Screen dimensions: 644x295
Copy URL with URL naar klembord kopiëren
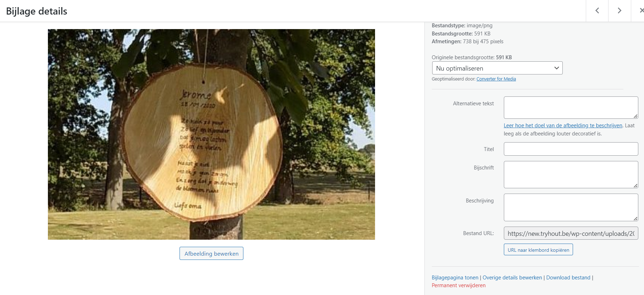click(x=538, y=250)
